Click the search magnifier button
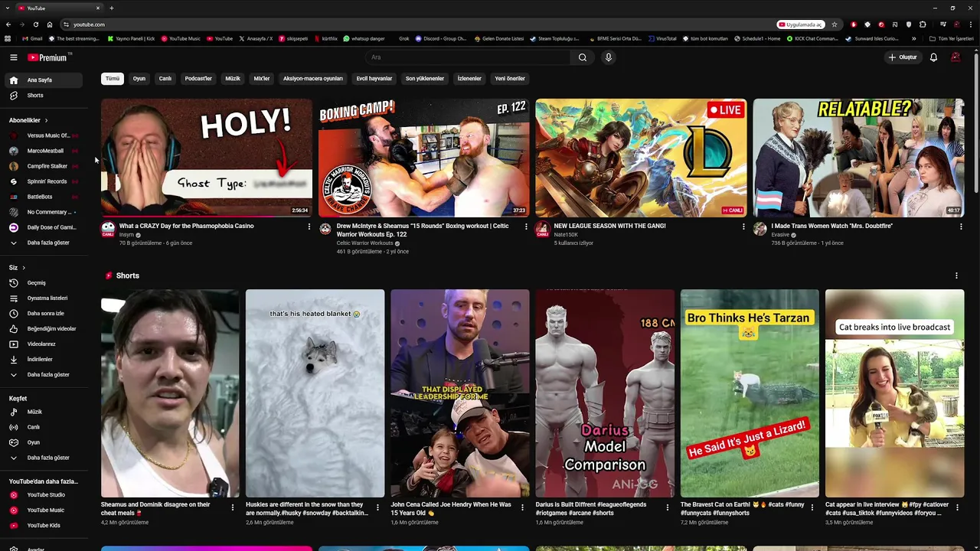 point(583,57)
